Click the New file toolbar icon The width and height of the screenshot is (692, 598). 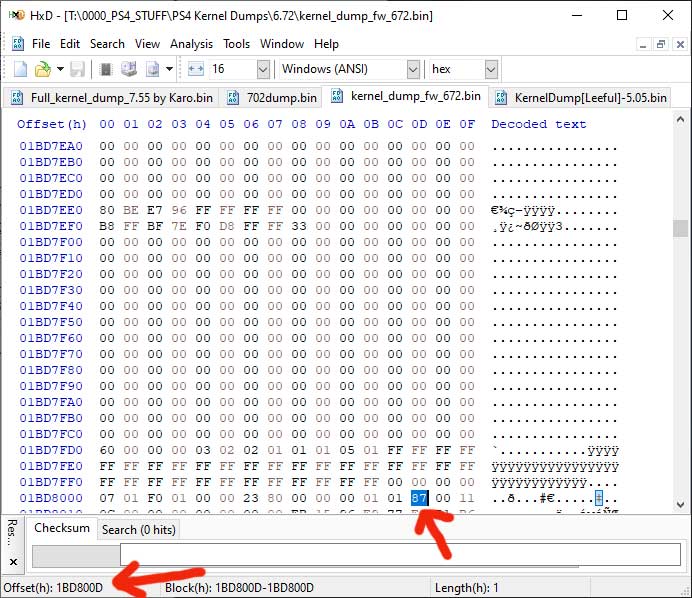21,69
